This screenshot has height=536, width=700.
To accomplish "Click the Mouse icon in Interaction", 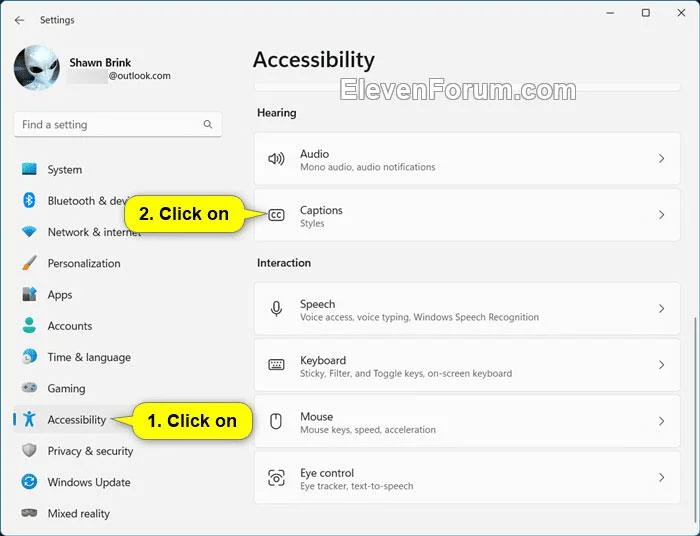I will coord(276,421).
